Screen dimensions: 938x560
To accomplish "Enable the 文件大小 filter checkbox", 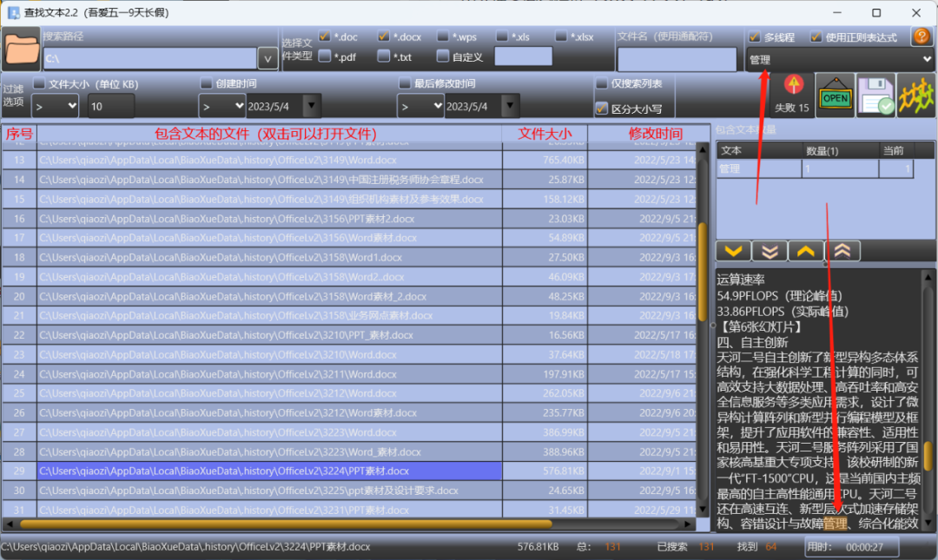I will tap(39, 83).
